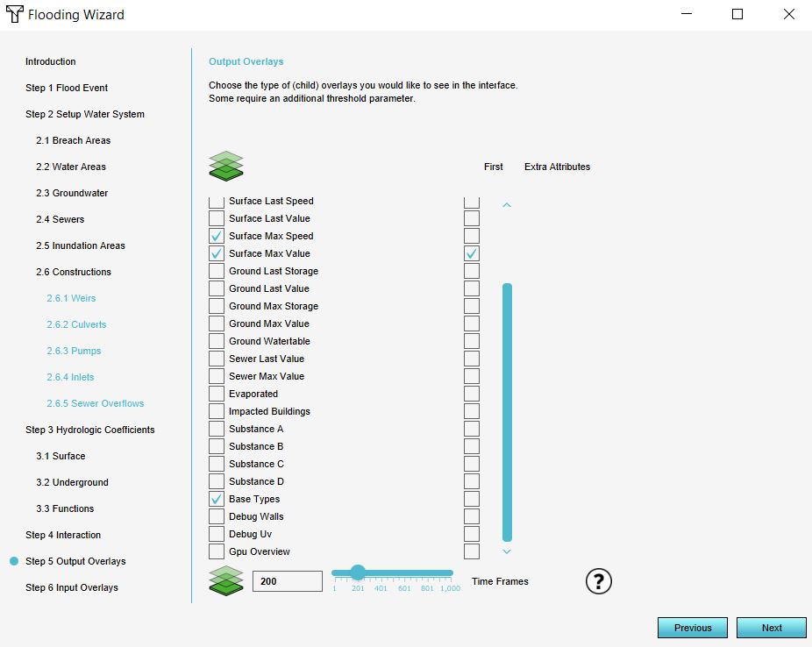Open Step 2 Setup Water System section
Screen dimensions: 812x647
85,114
